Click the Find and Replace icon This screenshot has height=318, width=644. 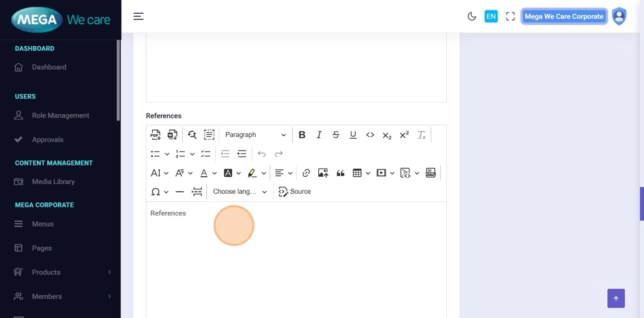(x=192, y=135)
